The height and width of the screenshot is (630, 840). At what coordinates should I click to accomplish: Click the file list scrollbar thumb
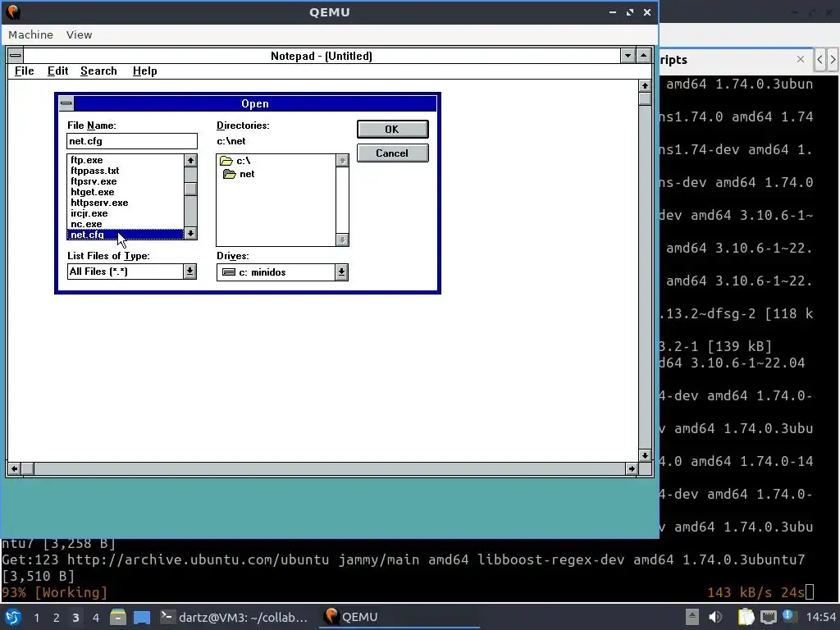(x=190, y=189)
